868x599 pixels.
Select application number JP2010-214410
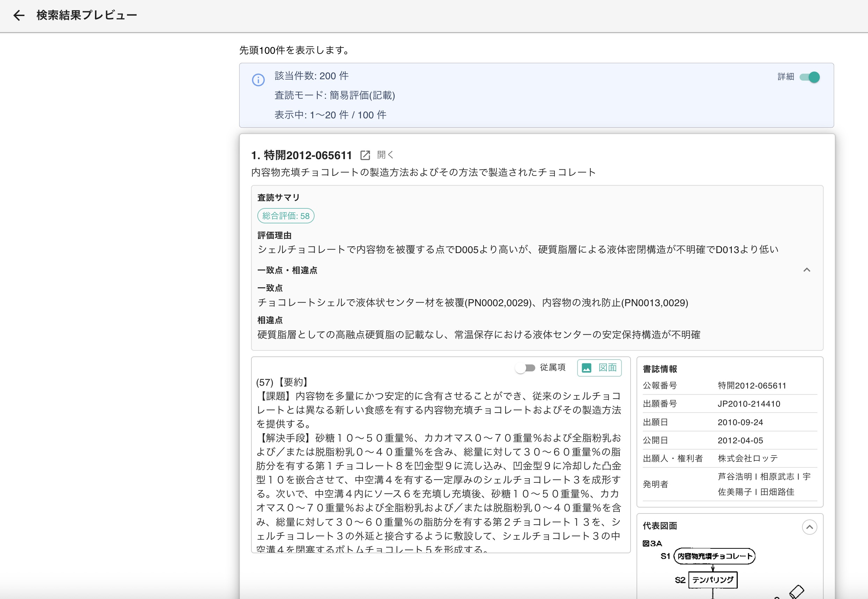point(749,404)
